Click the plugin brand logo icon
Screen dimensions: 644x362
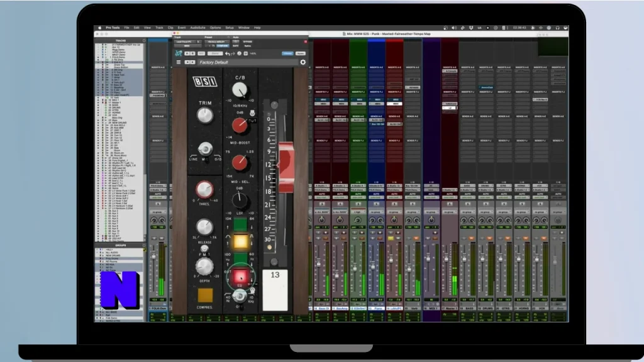click(179, 53)
